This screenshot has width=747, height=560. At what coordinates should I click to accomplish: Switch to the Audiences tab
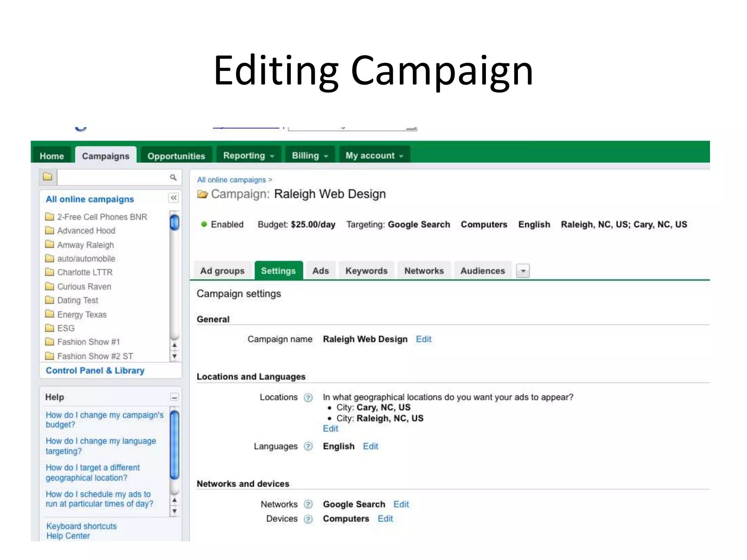[483, 271]
